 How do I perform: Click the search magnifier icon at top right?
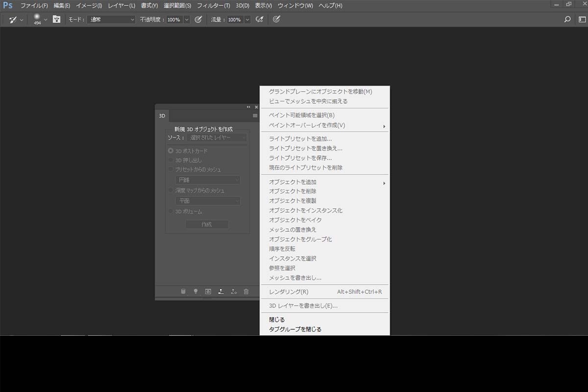click(x=567, y=20)
